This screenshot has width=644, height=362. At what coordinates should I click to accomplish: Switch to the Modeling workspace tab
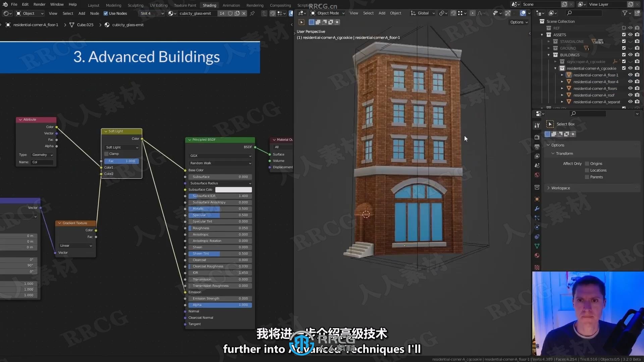[x=113, y=5]
